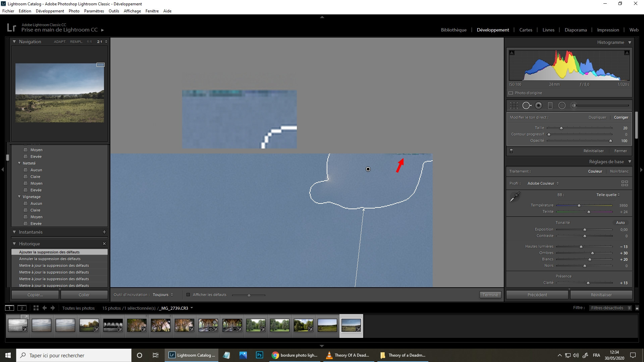Switch to the Bibliothèque module
The width and height of the screenshot is (644, 362).
(x=453, y=30)
